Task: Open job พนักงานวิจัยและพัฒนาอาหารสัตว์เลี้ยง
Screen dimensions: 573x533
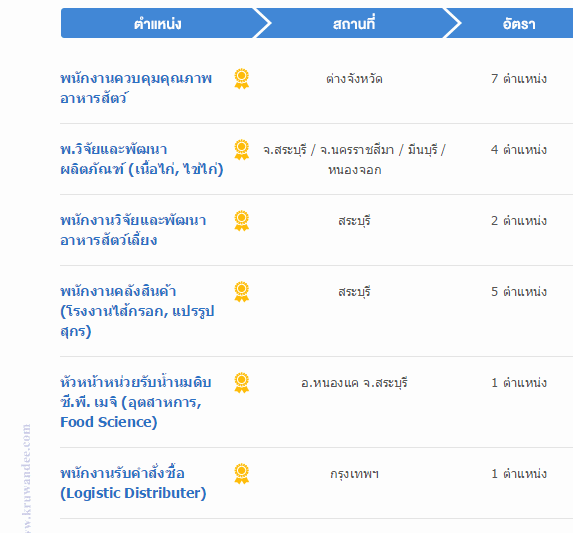Action: coord(133,230)
